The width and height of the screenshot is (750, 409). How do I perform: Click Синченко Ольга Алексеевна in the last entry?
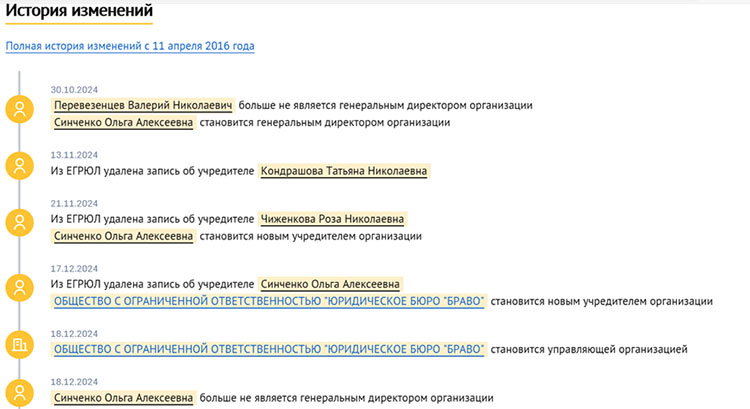123,397
